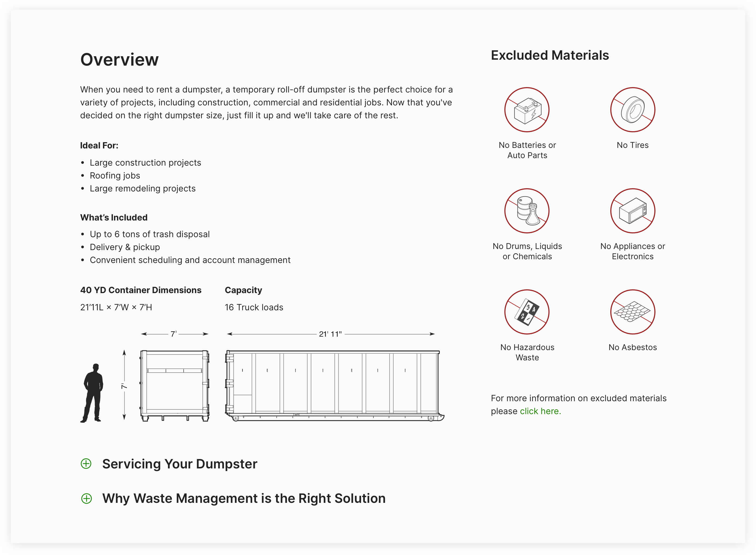Click 'No Drums, Liquids or Chemicals' label
The image size is (756, 555).
click(527, 251)
